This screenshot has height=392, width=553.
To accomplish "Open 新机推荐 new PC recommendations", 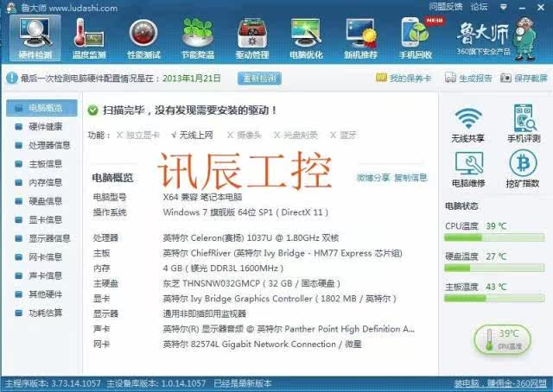I will 360,39.
